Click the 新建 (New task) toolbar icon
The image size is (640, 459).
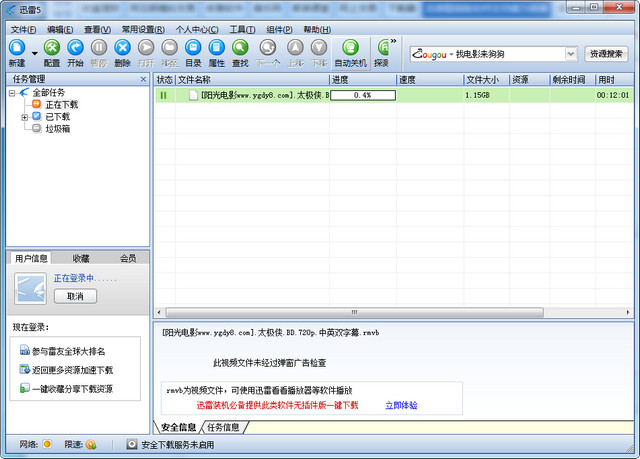(17, 53)
